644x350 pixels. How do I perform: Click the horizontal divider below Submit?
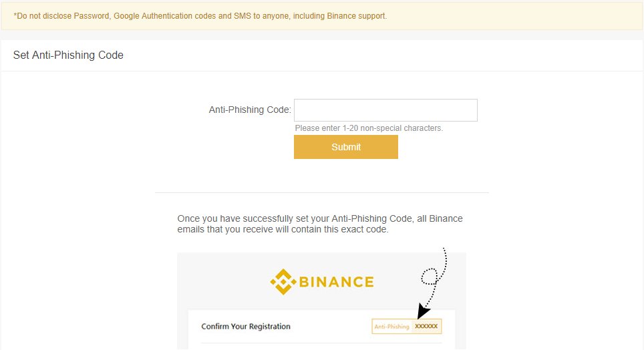pos(321,192)
